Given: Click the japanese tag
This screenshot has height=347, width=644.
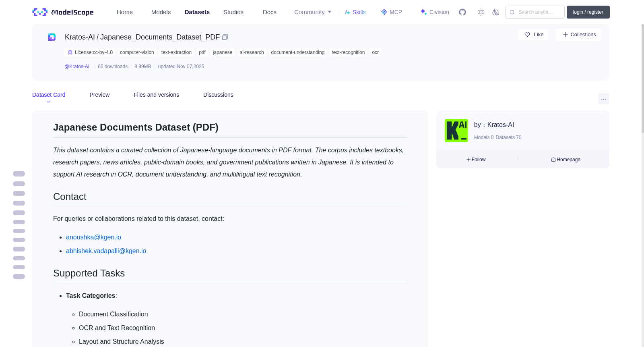Looking at the screenshot, I should point(223,52).
